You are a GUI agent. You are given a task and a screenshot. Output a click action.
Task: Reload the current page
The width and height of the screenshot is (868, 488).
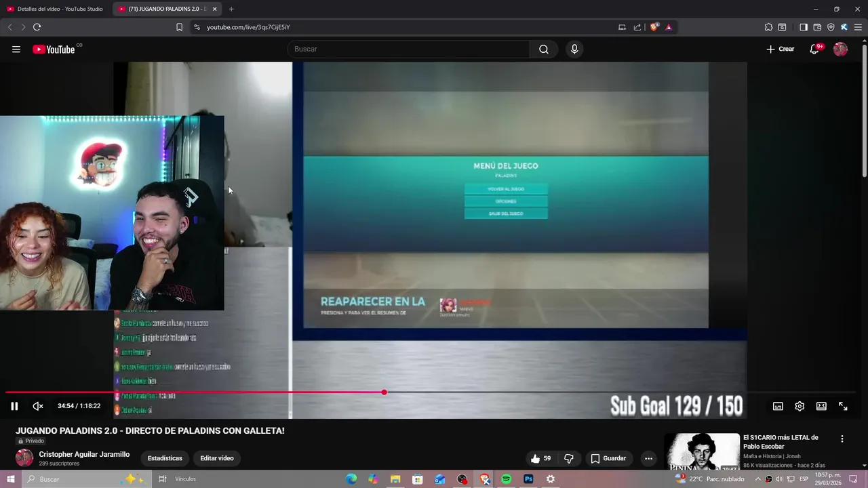37,27
